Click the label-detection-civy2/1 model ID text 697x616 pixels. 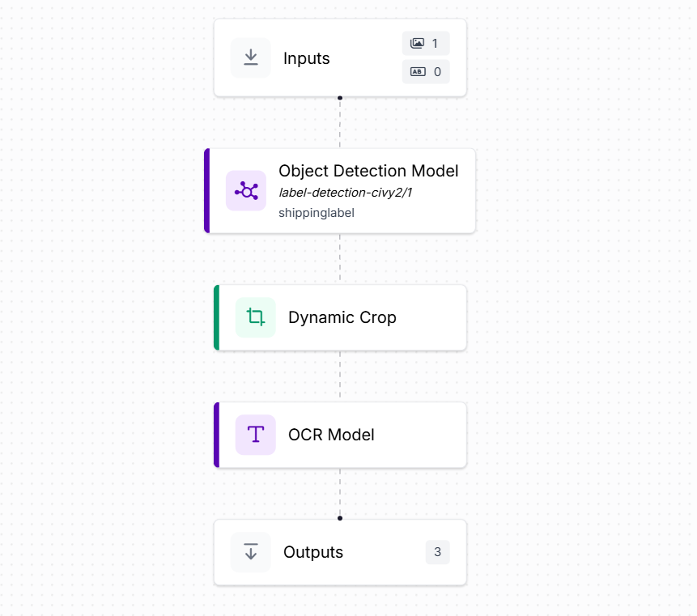pos(346,193)
